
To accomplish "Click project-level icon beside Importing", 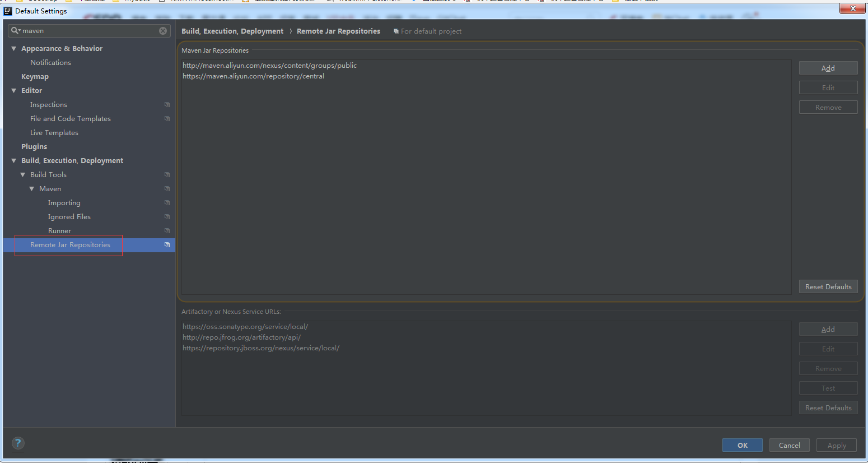I will pyautogui.click(x=167, y=203).
